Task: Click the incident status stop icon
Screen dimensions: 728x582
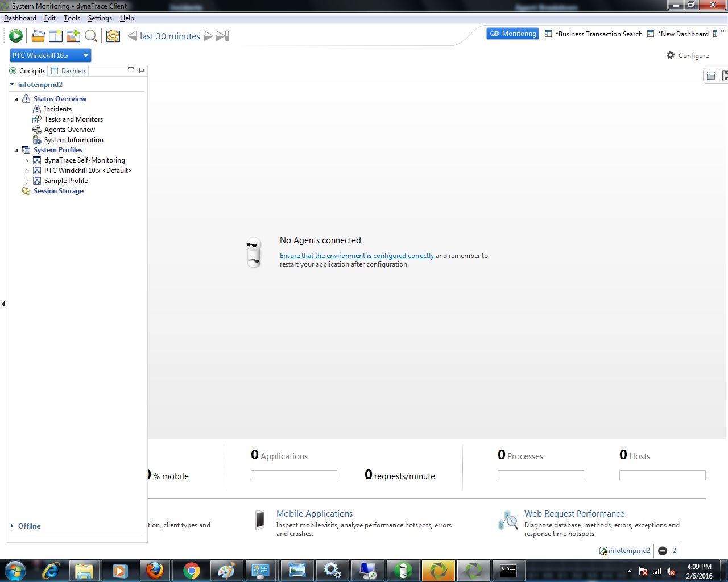Action: (x=663, y=551)
